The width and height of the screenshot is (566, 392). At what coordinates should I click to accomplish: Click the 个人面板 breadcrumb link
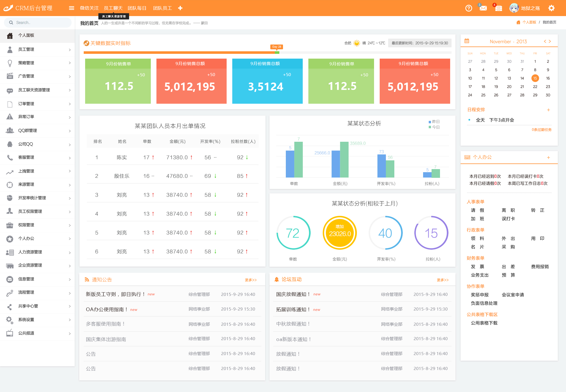click(529, 22)
